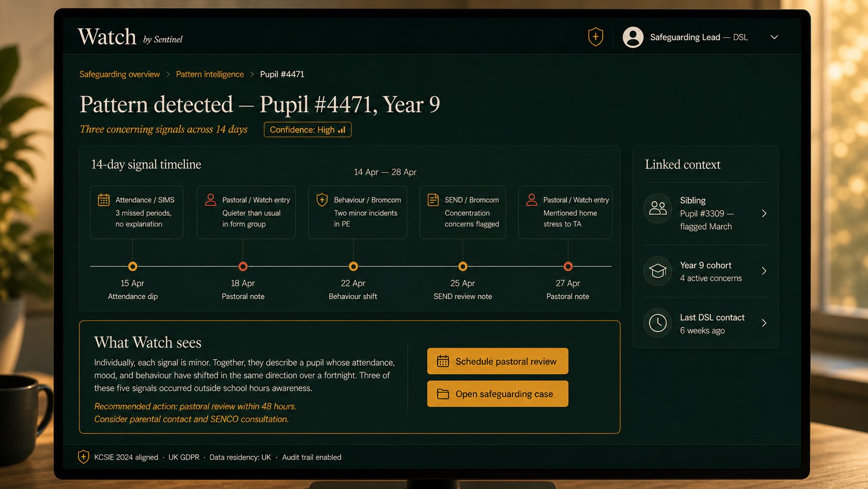Click the Year 9 cohort graduation cap icon
868x489 pixels.
[x=658, y=271]
